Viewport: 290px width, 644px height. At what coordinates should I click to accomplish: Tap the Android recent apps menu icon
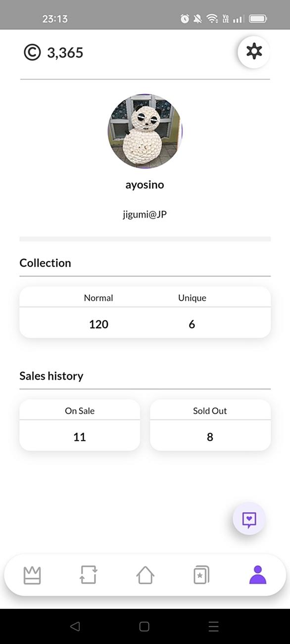[214, 627]
